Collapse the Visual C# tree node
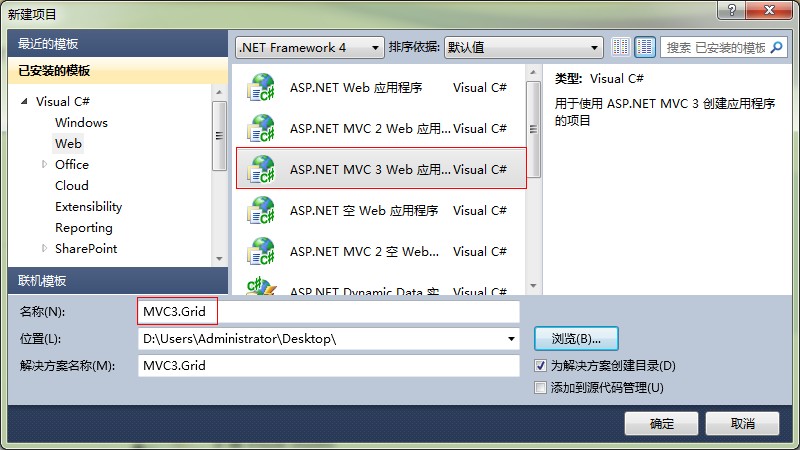Screen dimensions: 800x450 point(24,101)
